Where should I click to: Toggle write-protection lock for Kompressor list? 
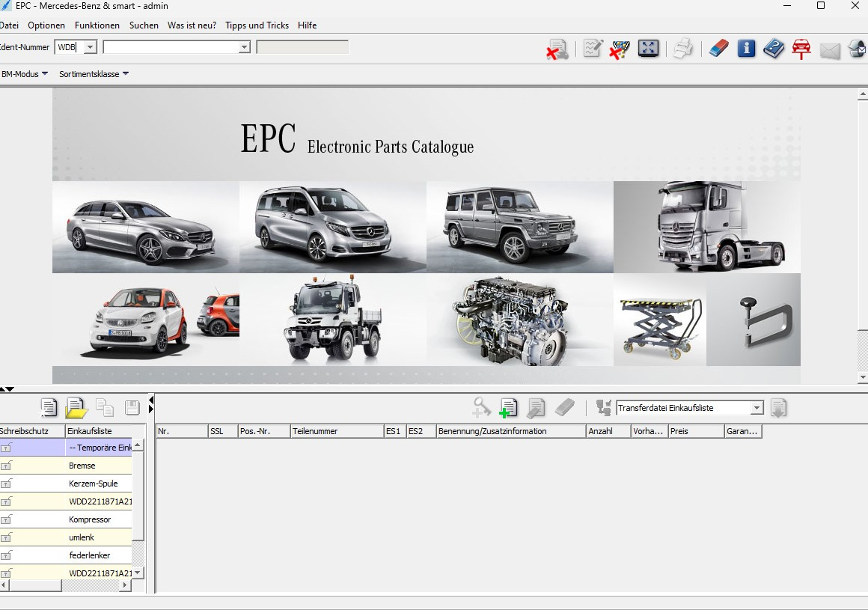point(7,519)
